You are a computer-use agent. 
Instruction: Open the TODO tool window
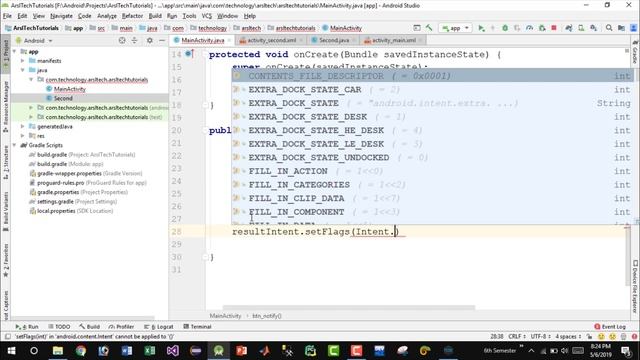(59, 327)
